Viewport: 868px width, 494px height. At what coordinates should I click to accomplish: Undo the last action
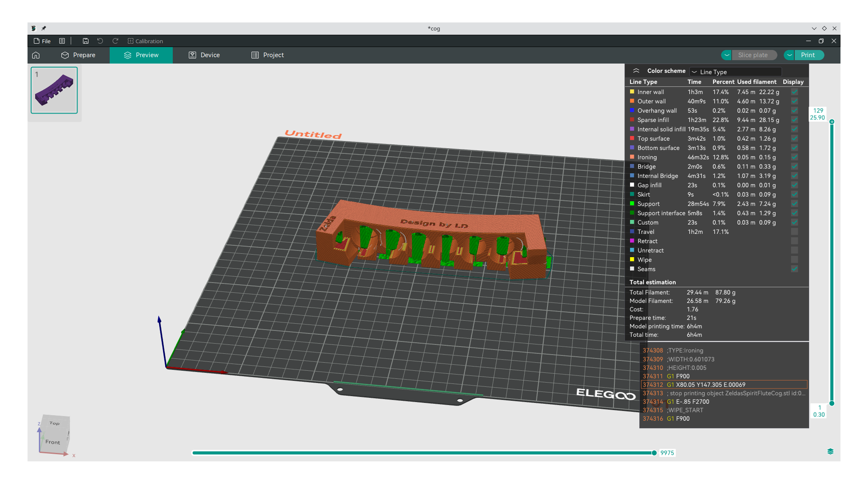(100, 41)
